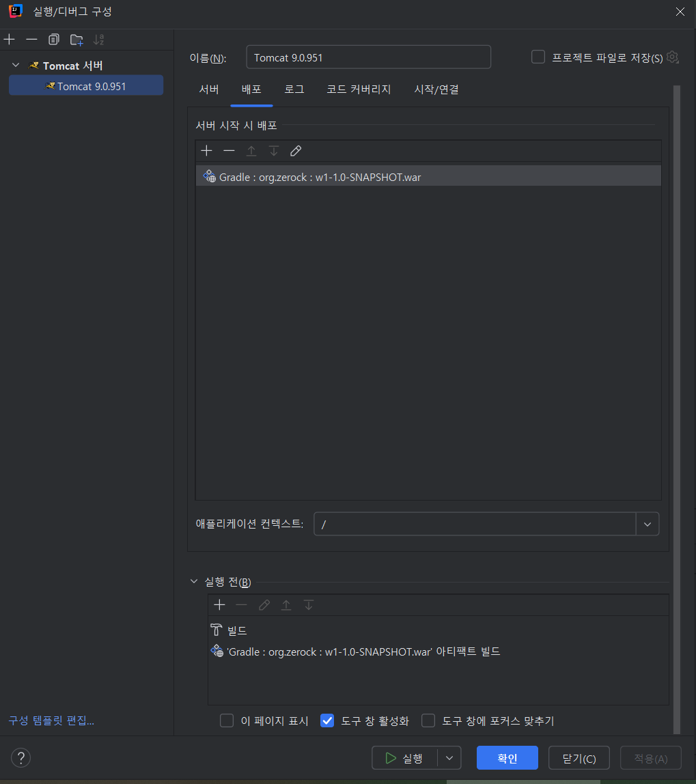Enable 도구 창에 포커스 맞추기 checkbox
696x784 pixels.
point(428,720)
